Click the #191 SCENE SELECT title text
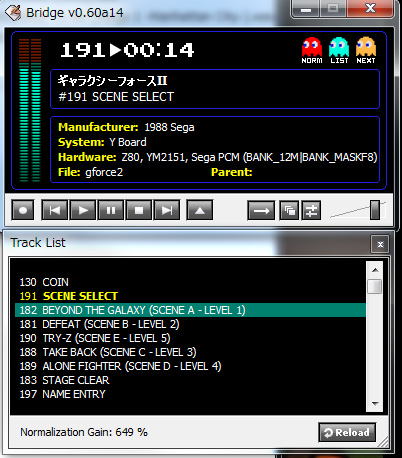Image resolution: width=402 pixels, height=458 pixels. (116, 97)
